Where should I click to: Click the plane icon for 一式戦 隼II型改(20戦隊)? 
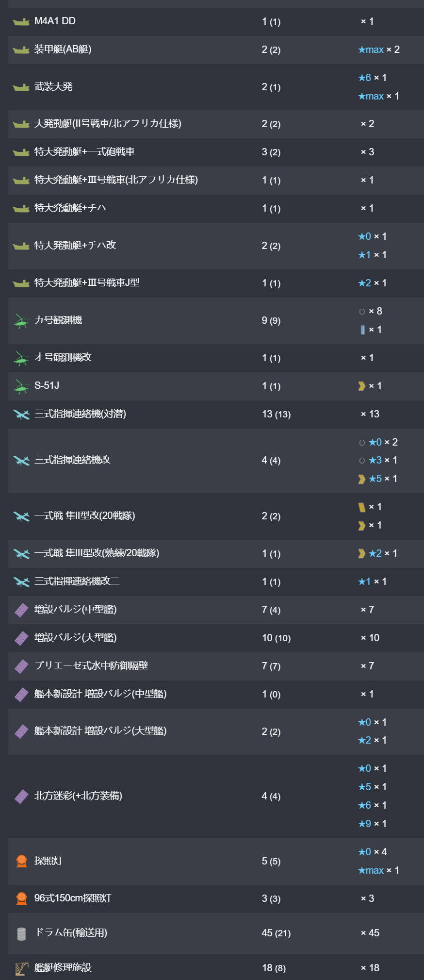(x=21, y=516)
